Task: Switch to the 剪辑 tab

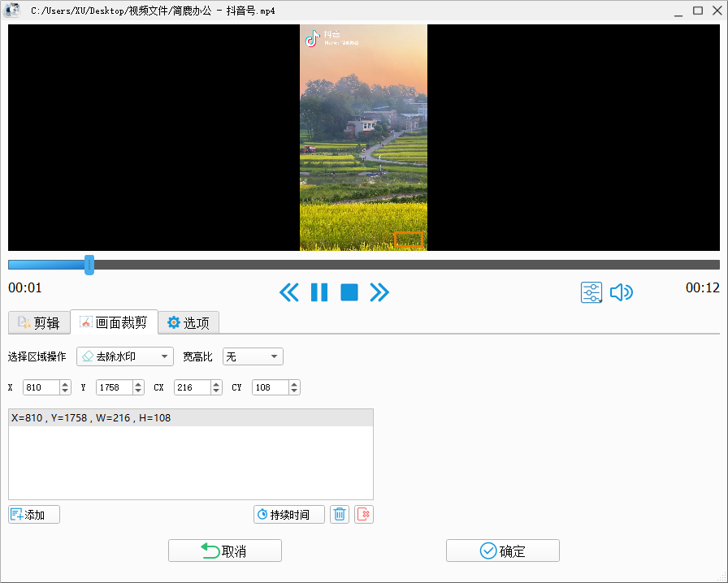Action: coord(38,322)
